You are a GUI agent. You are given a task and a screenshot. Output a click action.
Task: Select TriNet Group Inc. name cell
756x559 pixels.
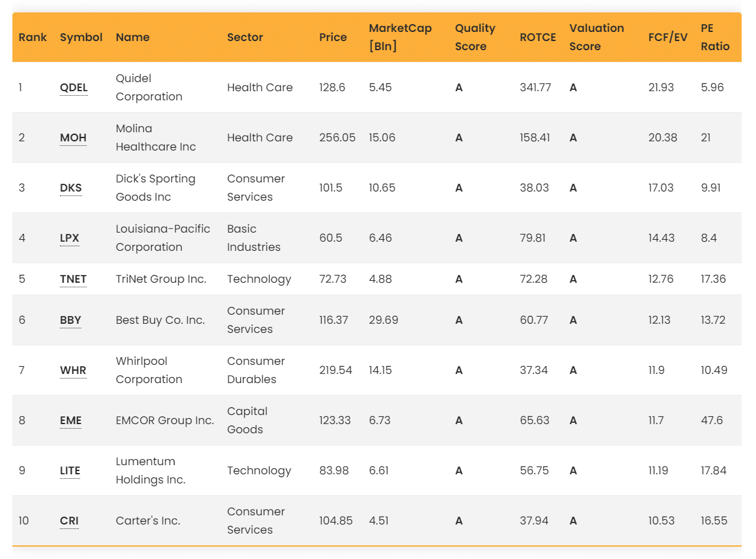pyautogui.click(x=161, y=279)
